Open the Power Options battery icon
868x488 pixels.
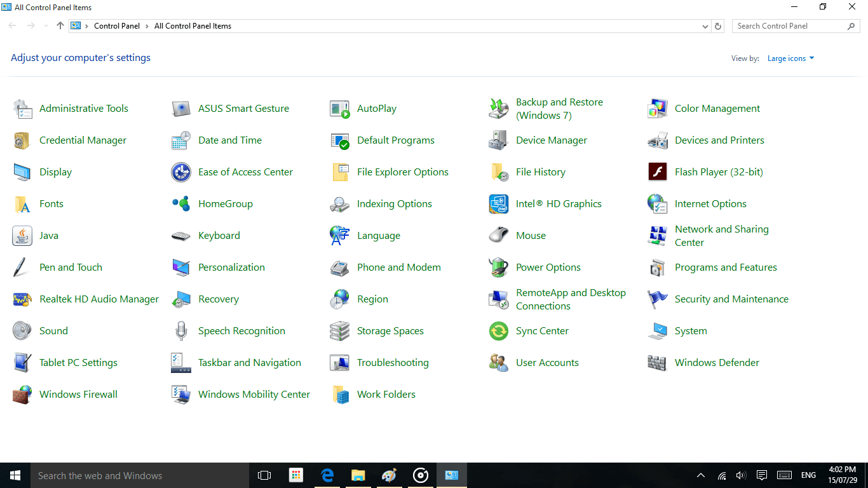[x=499, y=268]
